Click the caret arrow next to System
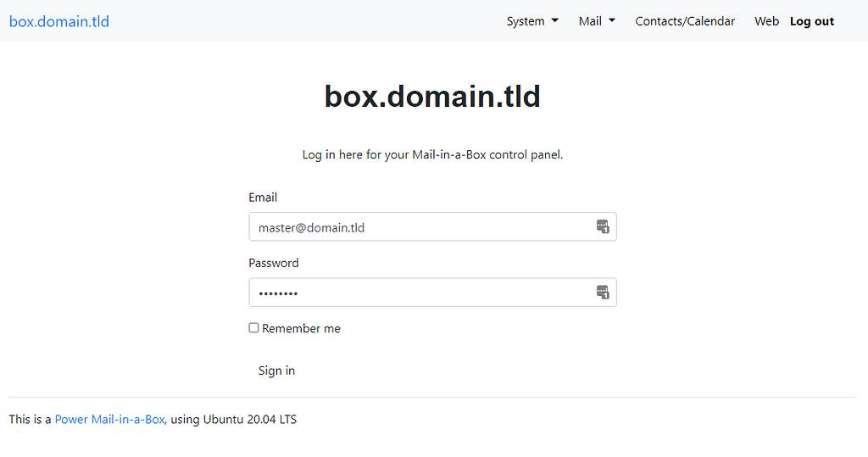 [x=555, y=21]
